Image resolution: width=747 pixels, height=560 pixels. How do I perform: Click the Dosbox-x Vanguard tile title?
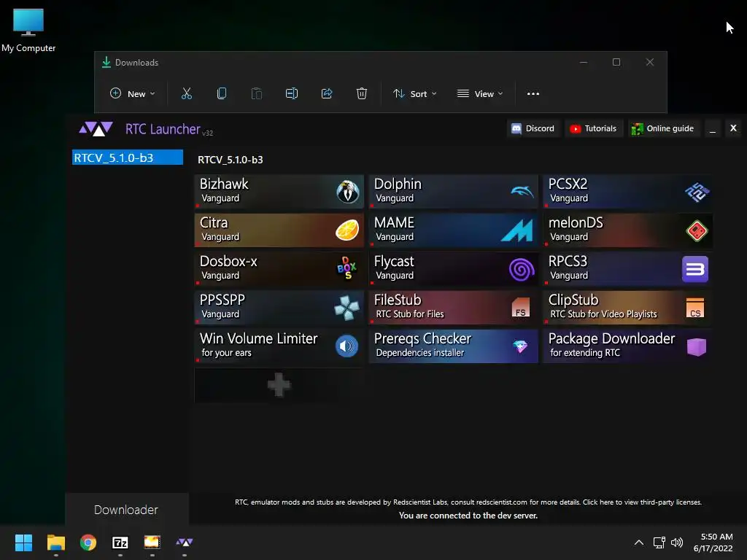228,262
